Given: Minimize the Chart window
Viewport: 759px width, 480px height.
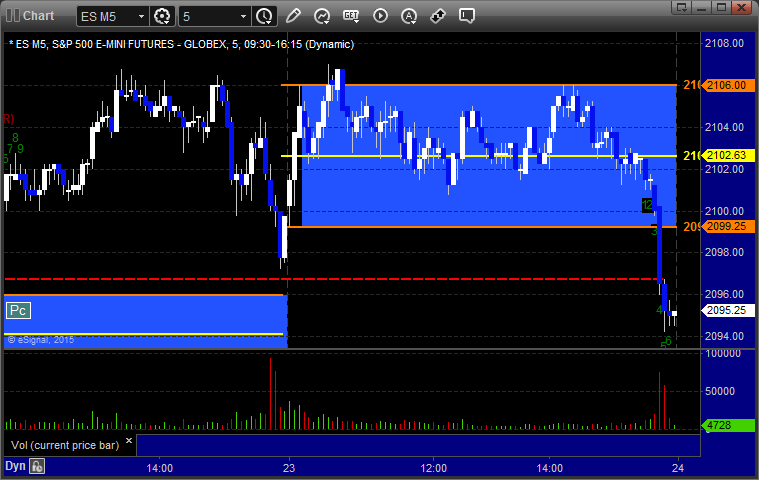Looking at the screenshot, I should coord(701,7).
